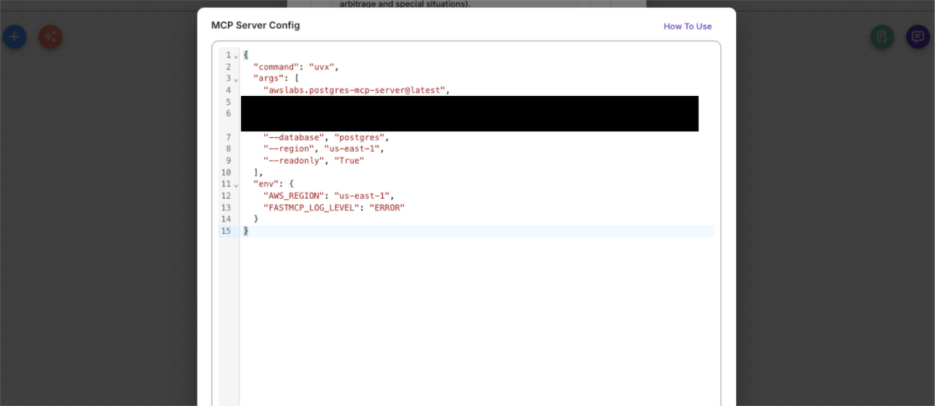Screen dimensions: 936x406
Task: Click the "env" key on line 11
Action: pos(266,184)
